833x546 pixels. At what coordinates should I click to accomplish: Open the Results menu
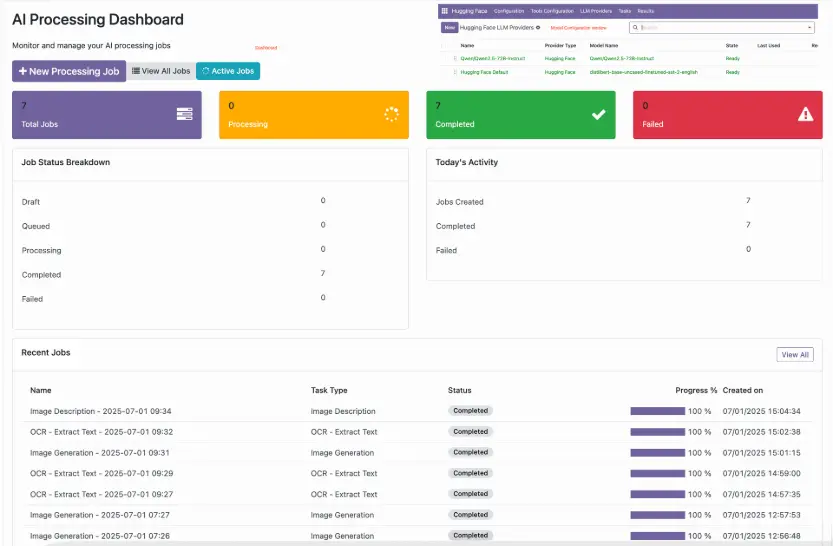point(645,11)
